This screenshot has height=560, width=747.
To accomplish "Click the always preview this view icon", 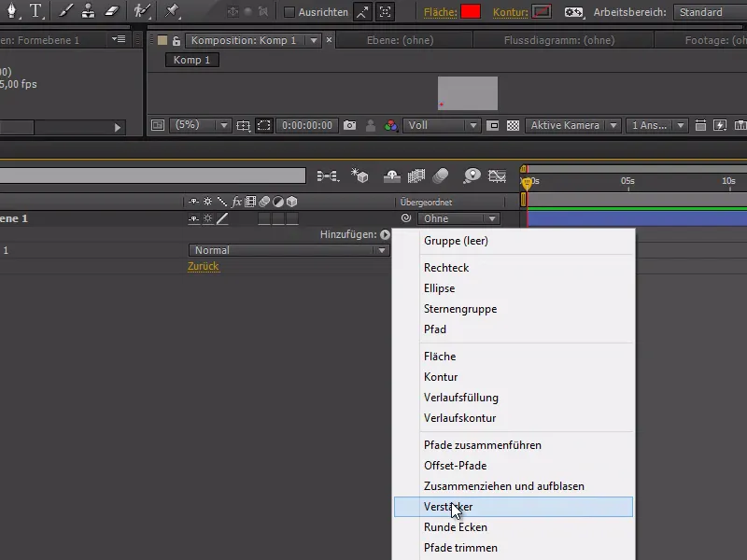I will [x=158, y=125].
